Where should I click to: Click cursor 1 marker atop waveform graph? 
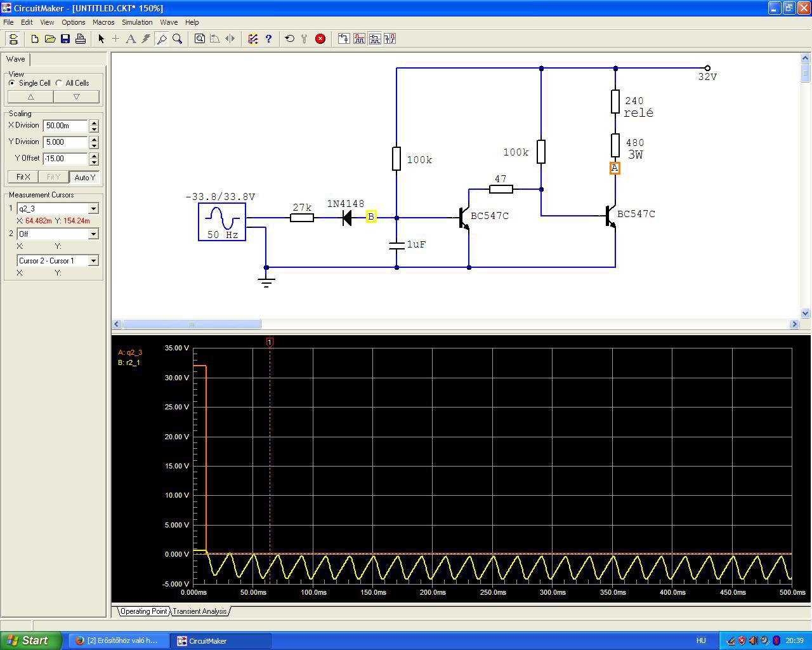pyautogui.click(x=270, y=342)
